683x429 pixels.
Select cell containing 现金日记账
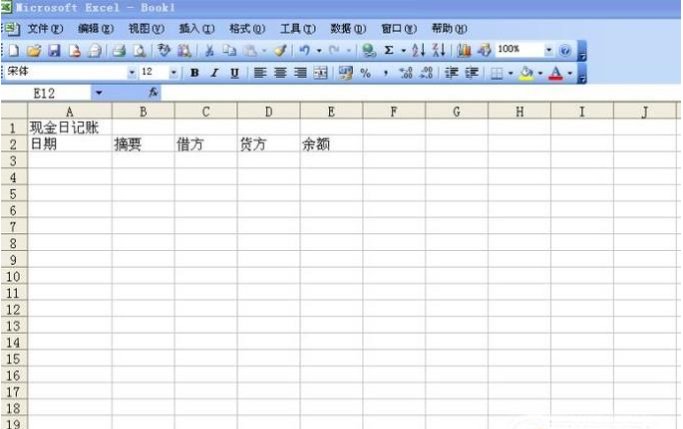pyautogui.click(x=70, y=128)
